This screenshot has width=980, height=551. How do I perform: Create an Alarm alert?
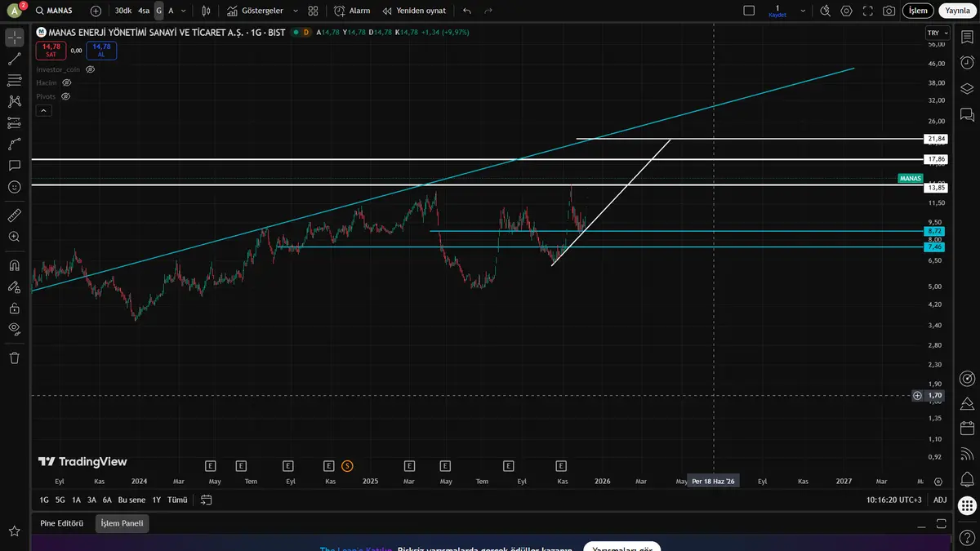coord(353,11)
